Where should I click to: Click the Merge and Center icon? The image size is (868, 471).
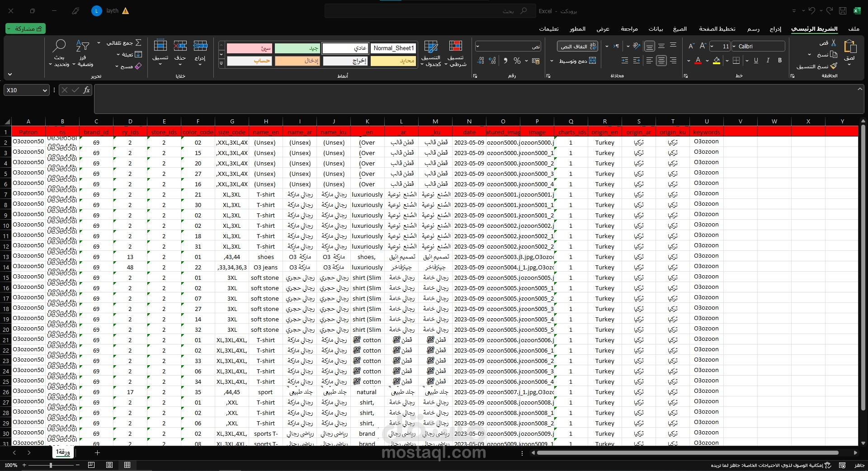click(x=593, y=61)
